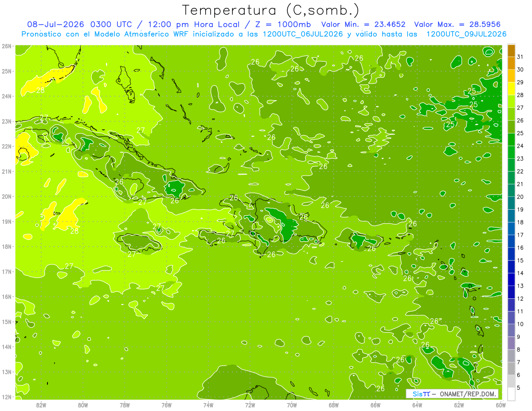The width and height of the screenshot is (532, 411).
Task: Click the 22N latitude axis label
Action: pos(7,146)
